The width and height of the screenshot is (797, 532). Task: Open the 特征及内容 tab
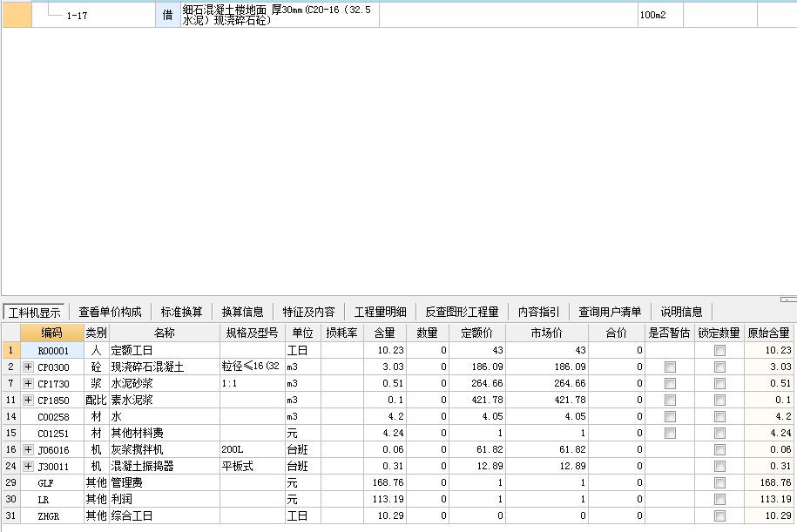[309, 312]
